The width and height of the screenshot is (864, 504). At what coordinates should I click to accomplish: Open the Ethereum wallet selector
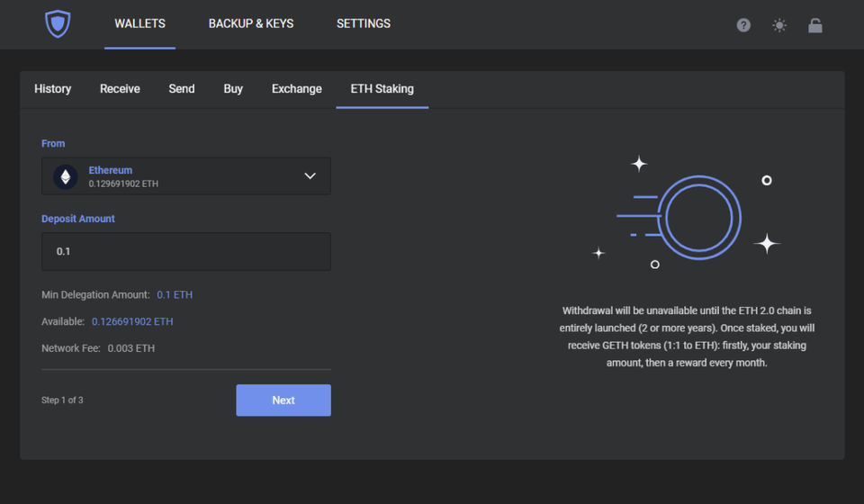pyautogui.click(x=185, y=176)
